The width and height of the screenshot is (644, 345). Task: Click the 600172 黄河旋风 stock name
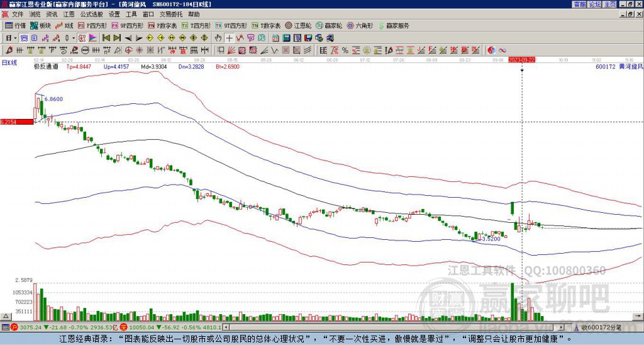click(x=619, y=66)
